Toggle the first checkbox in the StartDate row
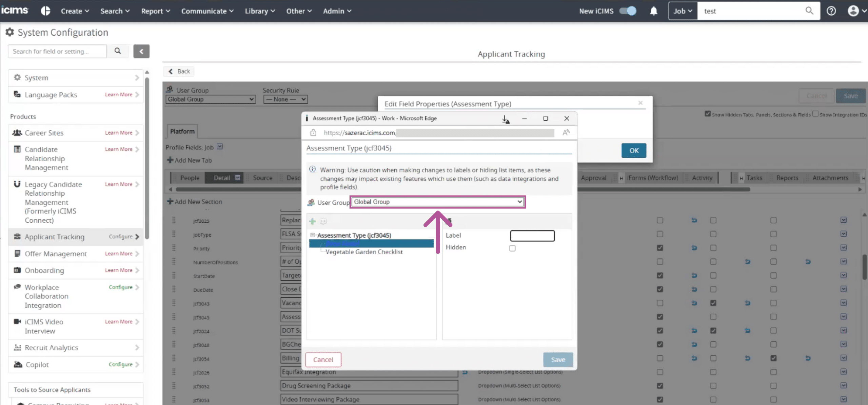 coord(660,275)
